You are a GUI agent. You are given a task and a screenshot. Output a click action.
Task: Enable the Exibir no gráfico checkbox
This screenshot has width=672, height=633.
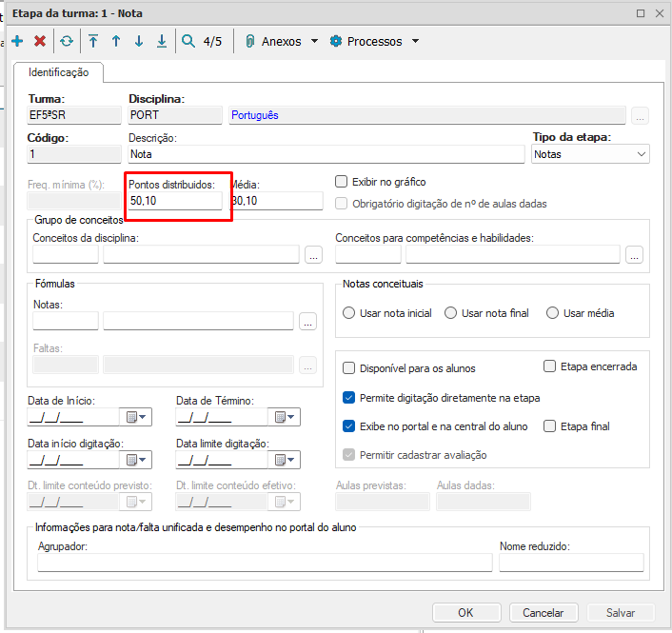[343, 182]
